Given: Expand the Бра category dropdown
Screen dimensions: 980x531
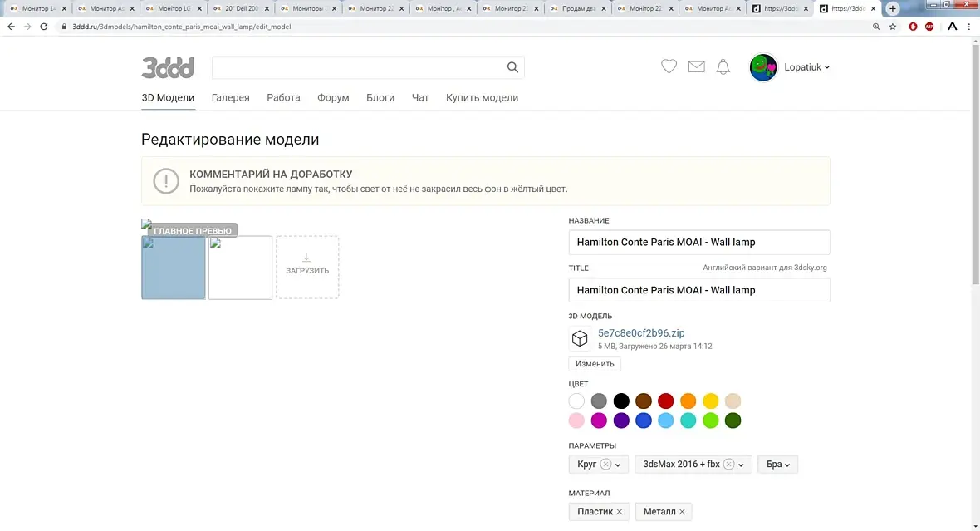Looking at the screenshot, I should point(777,464).
